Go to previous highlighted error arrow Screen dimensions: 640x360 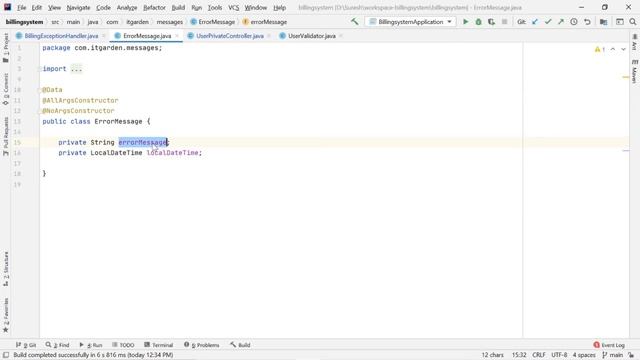pos(613,49)
